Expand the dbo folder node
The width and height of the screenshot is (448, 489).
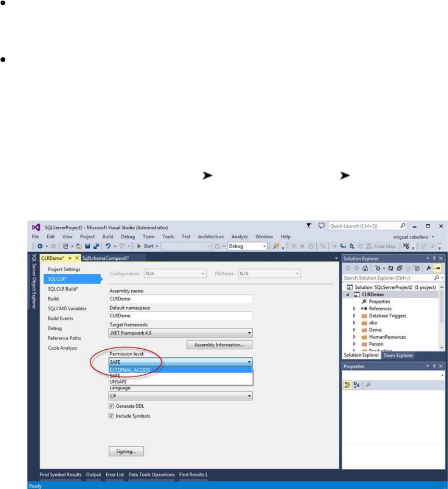pos(354,323)
